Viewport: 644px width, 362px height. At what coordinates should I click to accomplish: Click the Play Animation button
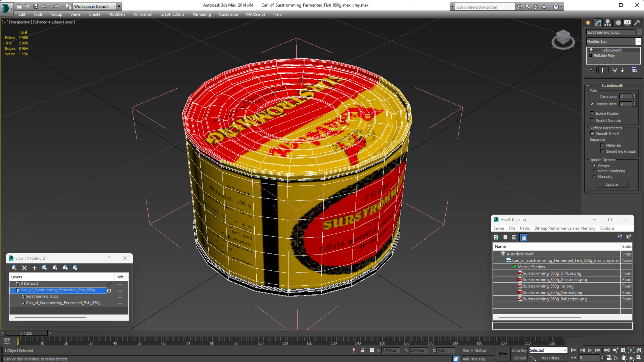click(590, 350)
